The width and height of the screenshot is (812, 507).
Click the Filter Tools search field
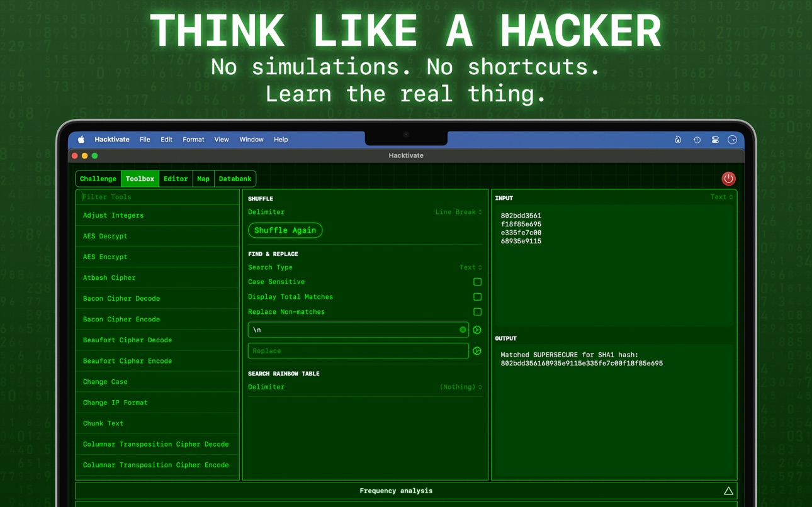click(x=157, y=197)
